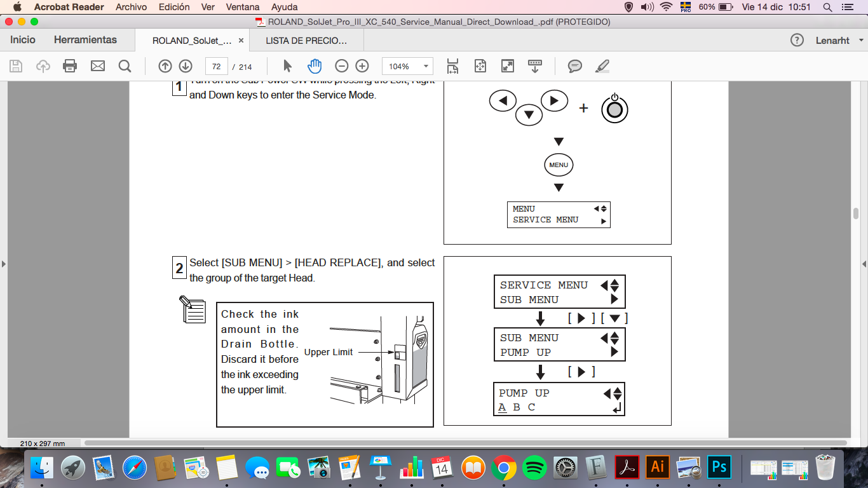Activate the Hand pan tool
Image resolution: width=868 pixels, height=488 pixels.
315,66
